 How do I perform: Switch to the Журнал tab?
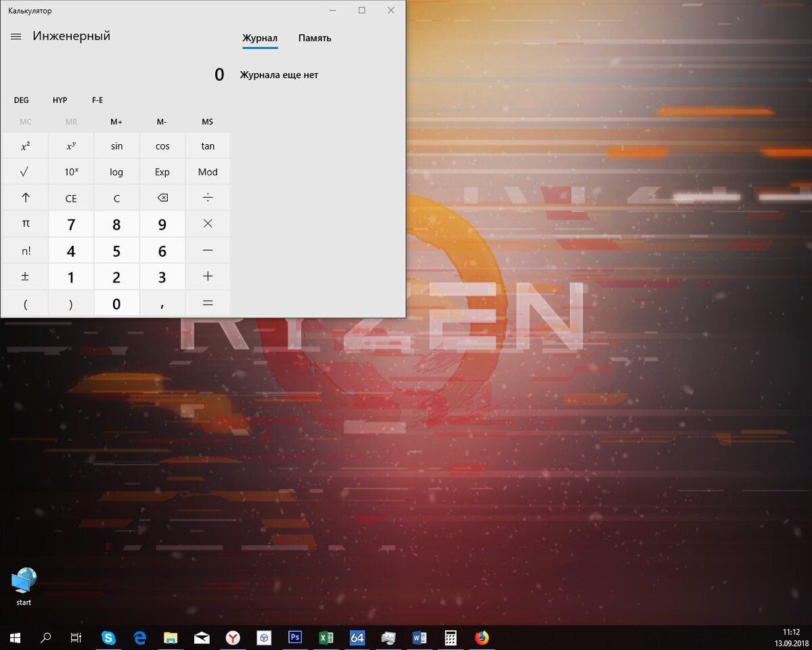[x=260, y=38]
